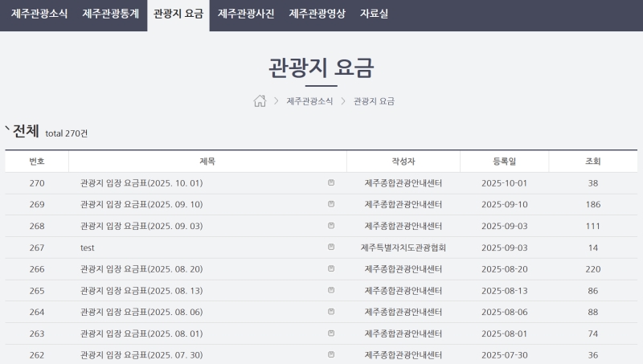The width and height of the screenshot is (643, 364).
Task: Click view count 186
Action: point(593,205)
